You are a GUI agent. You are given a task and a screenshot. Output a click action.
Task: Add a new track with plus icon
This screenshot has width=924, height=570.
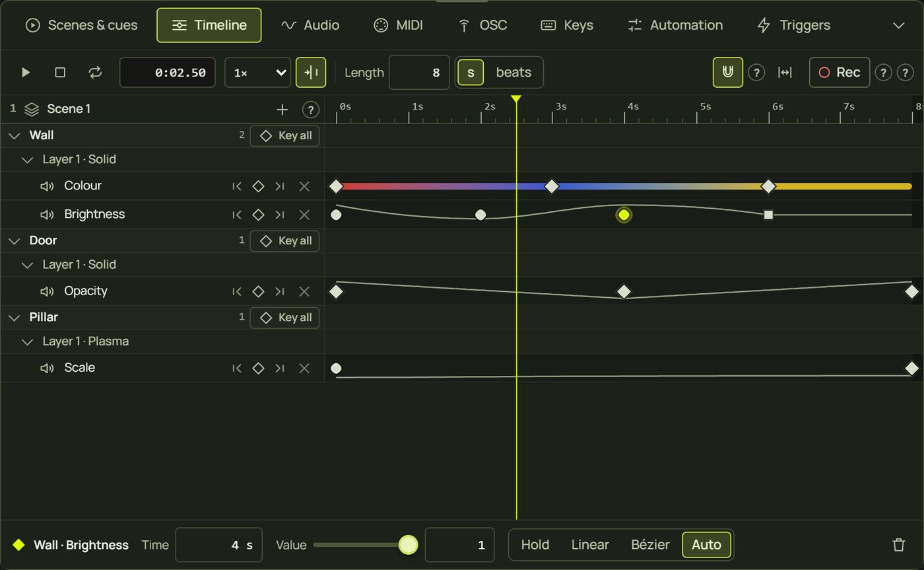(x=282, y=110)
